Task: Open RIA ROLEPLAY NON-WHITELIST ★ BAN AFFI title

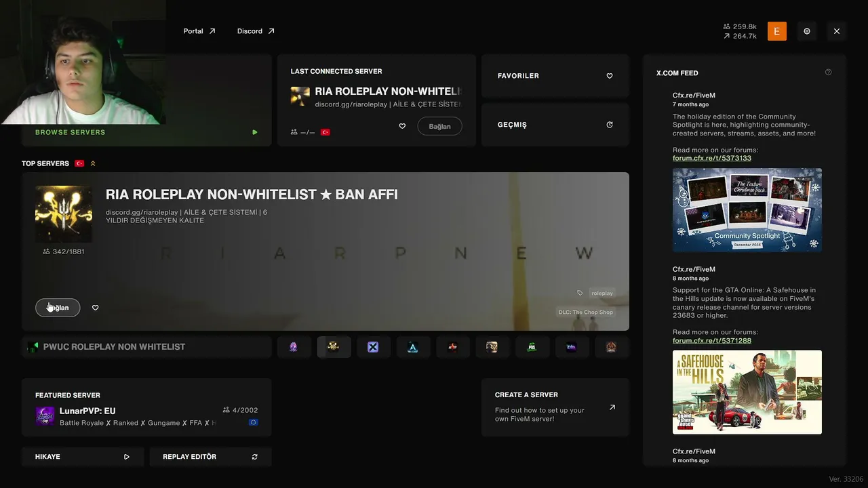Action: click(x=252, y=195)
